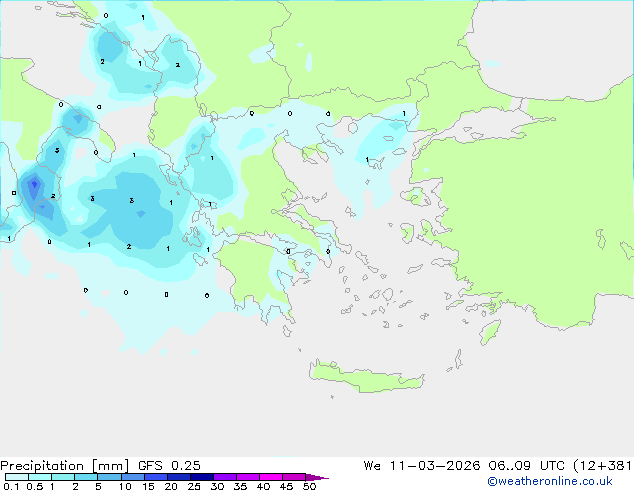
Task: Select the 30–35 mm purple legend swatch
Action: click(x=225, y=477)
